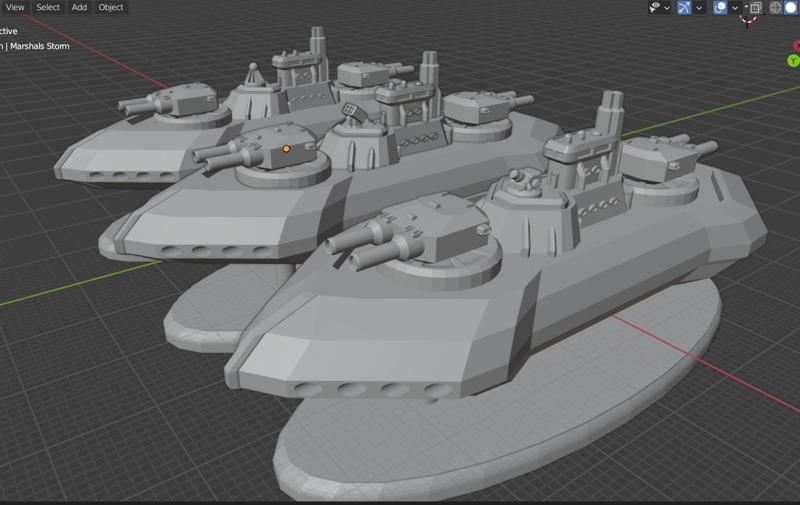Click the orange origin dot on the turret
This screenshot has width=800, height=505.
click(286, 148)
